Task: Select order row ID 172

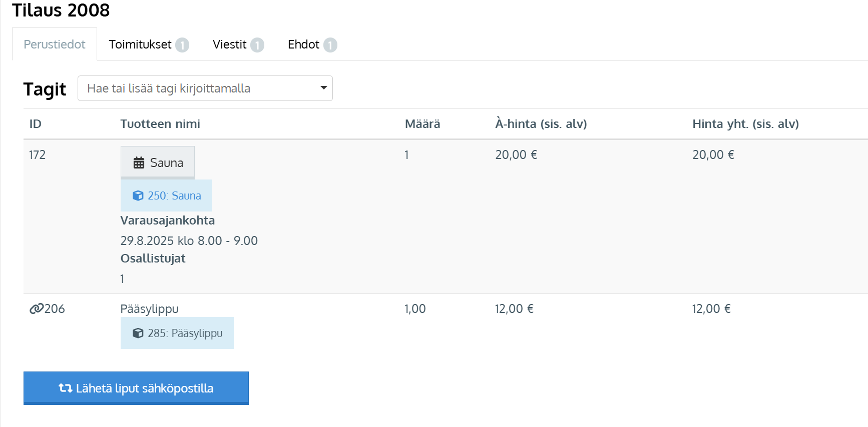Action: (446, 216)
